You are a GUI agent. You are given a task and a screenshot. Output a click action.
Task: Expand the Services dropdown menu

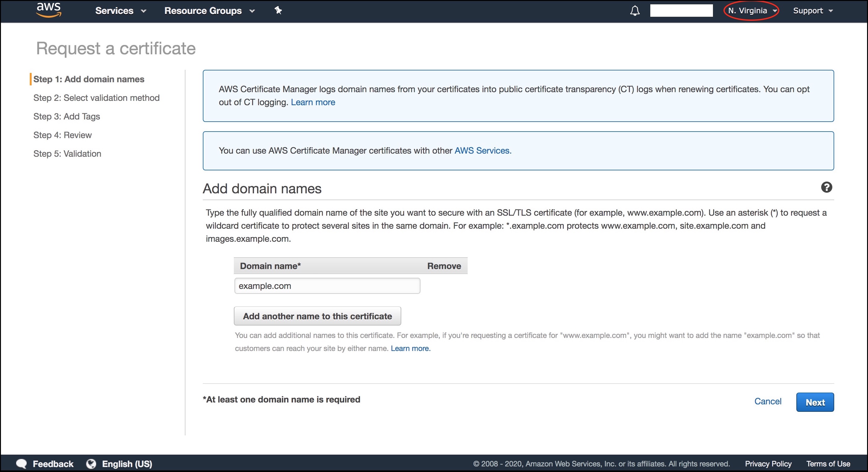121,11
